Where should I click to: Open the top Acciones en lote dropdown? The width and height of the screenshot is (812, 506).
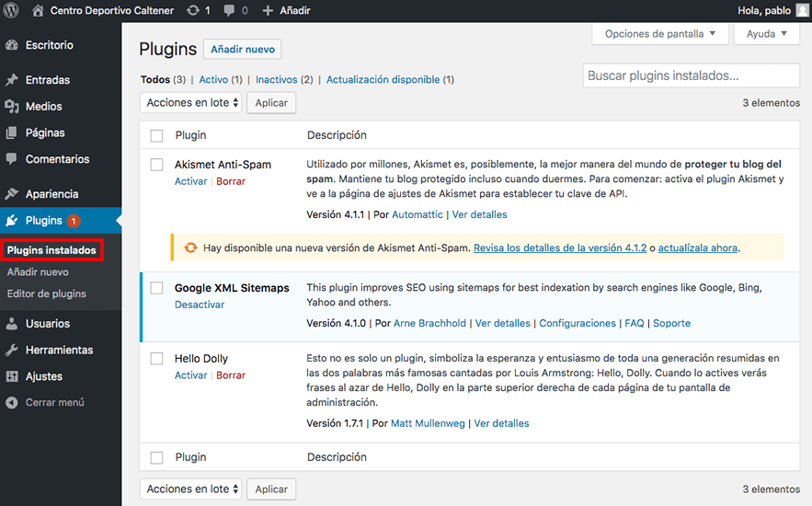[191, 102]
